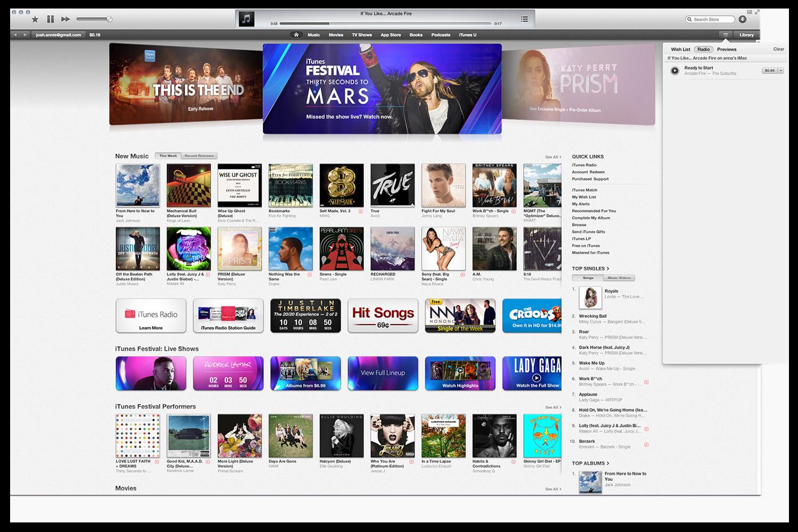This screenshot has width=798, height=532.
Task: Click the music note album art icon
Action: coord(246,20)
